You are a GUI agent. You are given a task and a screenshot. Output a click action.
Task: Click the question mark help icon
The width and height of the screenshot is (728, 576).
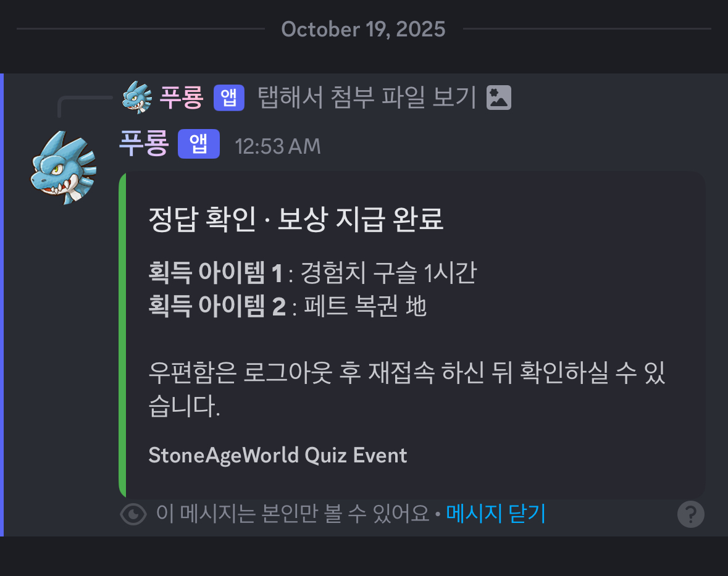(x=690, y=514)
